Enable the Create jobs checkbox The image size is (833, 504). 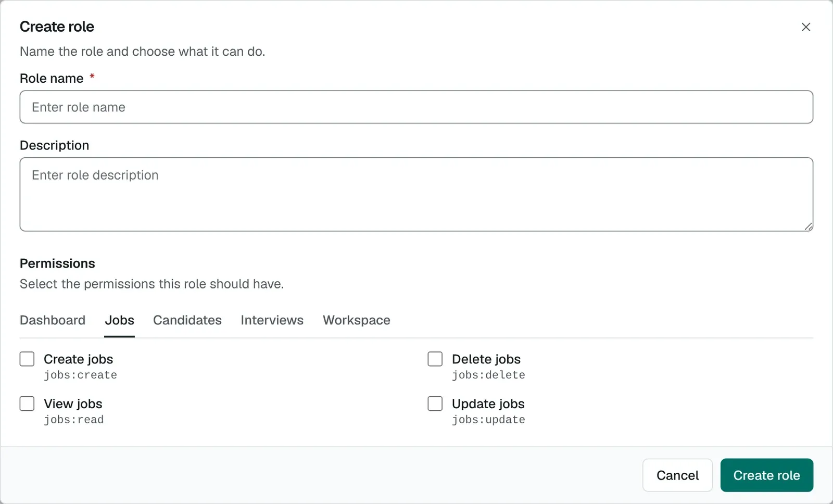point(27,359)
